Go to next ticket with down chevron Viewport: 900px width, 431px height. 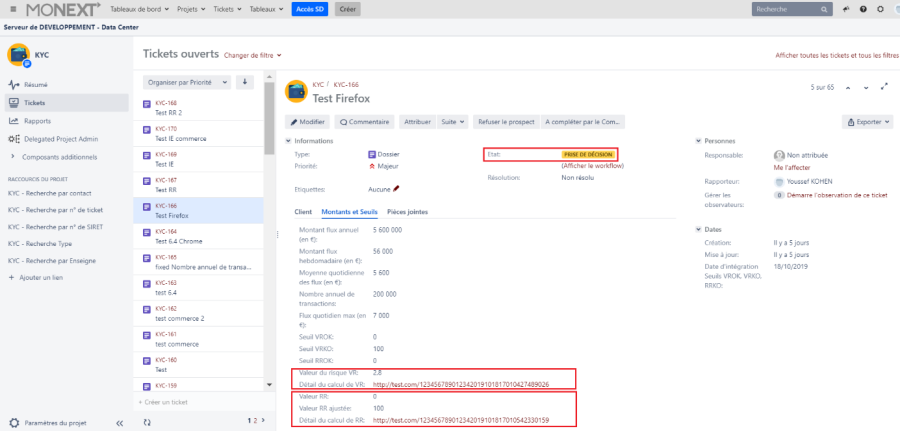coord(866,87)
